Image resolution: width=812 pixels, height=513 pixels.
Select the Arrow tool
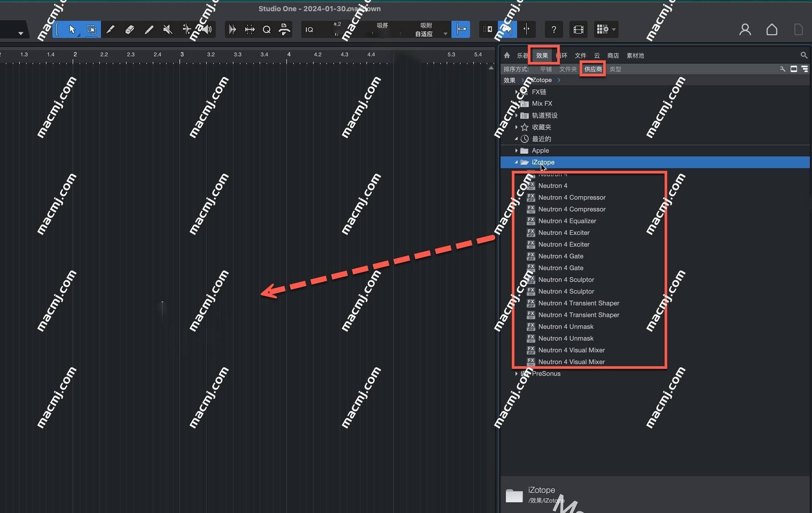coord(72,29)
